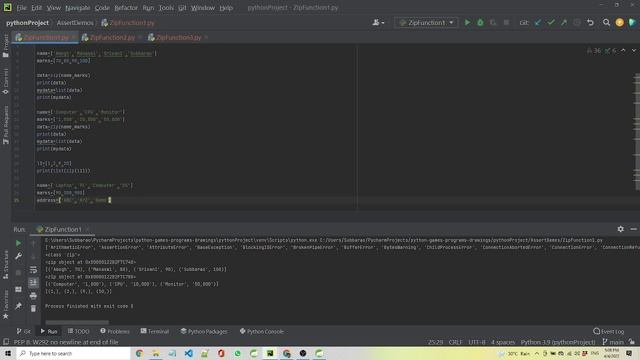Open file encoding UTF-8 selector
This screenshot has height=360, width=640.
pos(477,342)
